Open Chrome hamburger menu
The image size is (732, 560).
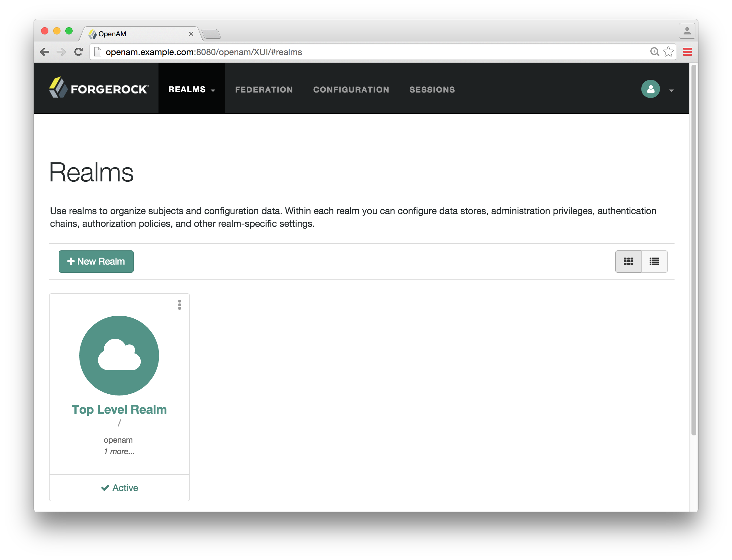pyautogui.click(x=687, y=52)
